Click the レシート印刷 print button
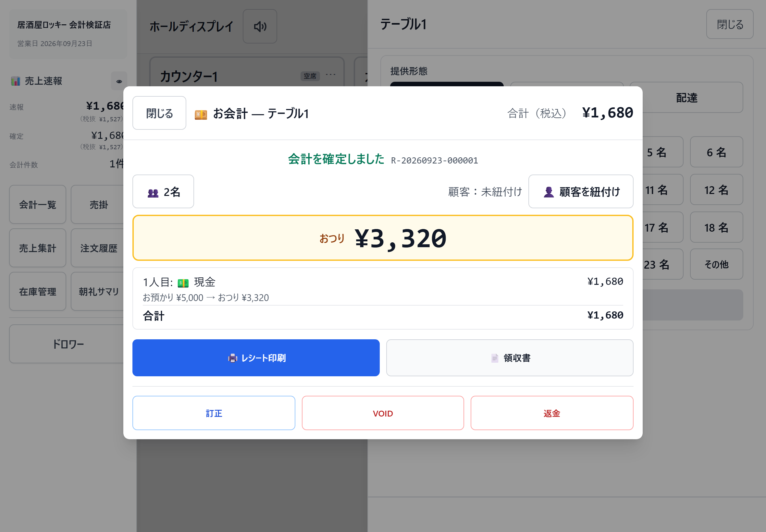The height and width of the screenshot is (532, 766). coord(256,358)
